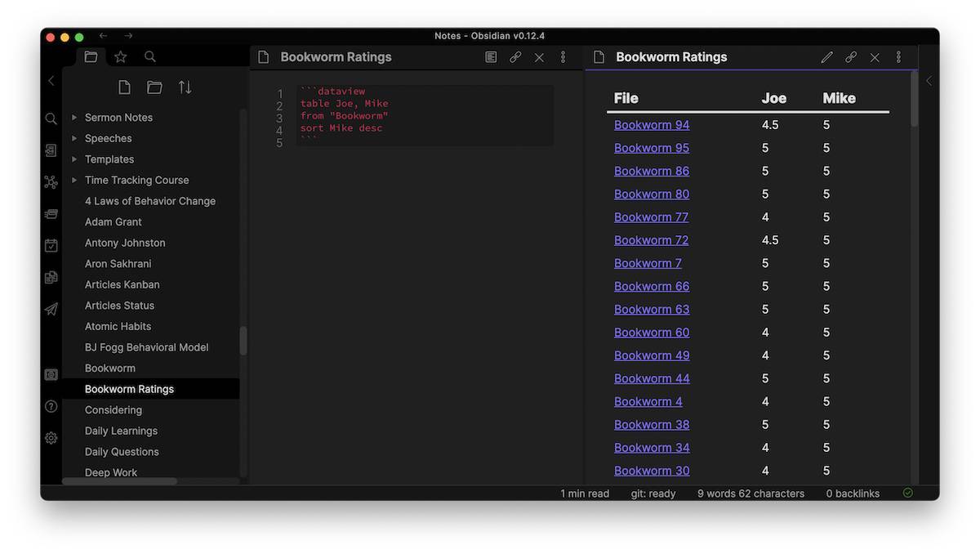The width and height of the screenshot is (980, 554).
Task: Click the paper plane publish icon
Action: 51,309
